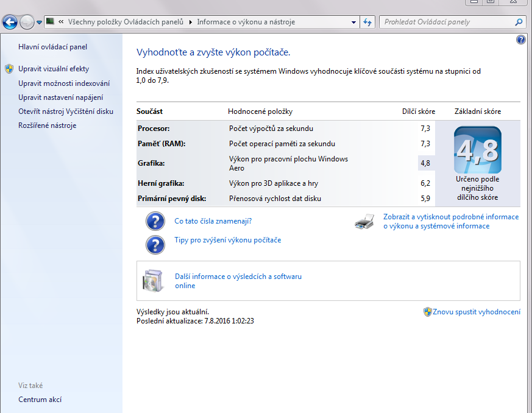Click the magnifier search icon
The height and width of the screenshot is (413, 532).
click(x=519, y=22)
